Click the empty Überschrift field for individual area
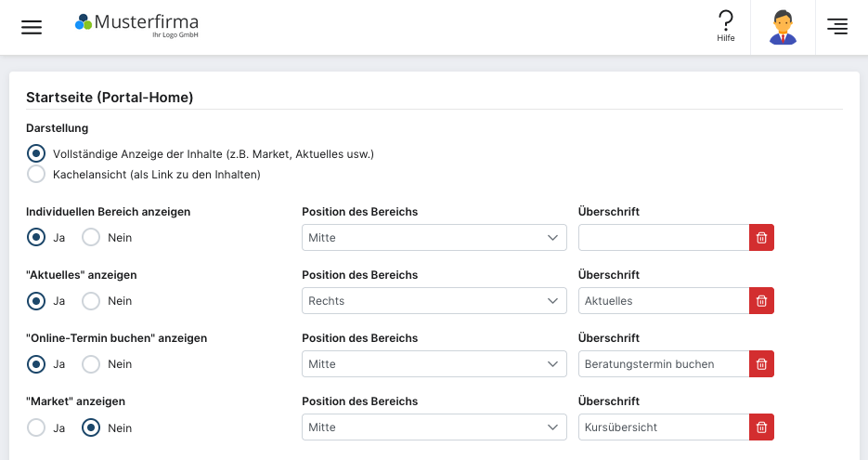 pyautogui.click(x=663, y=238)
